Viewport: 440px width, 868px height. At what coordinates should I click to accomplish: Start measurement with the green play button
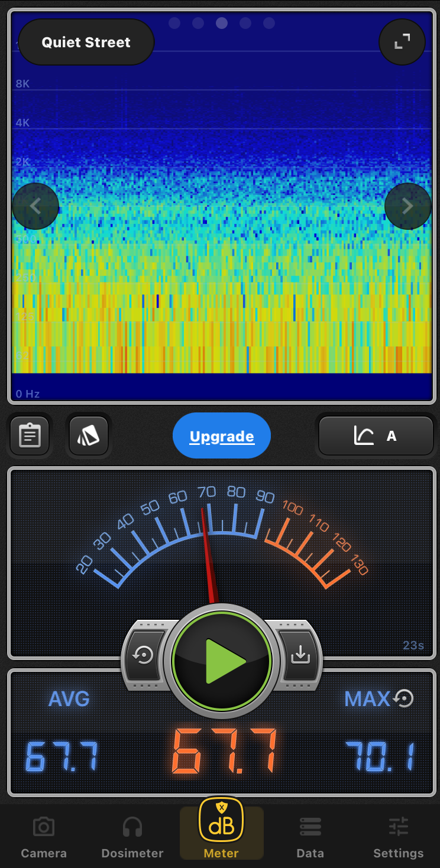(222, 661)
